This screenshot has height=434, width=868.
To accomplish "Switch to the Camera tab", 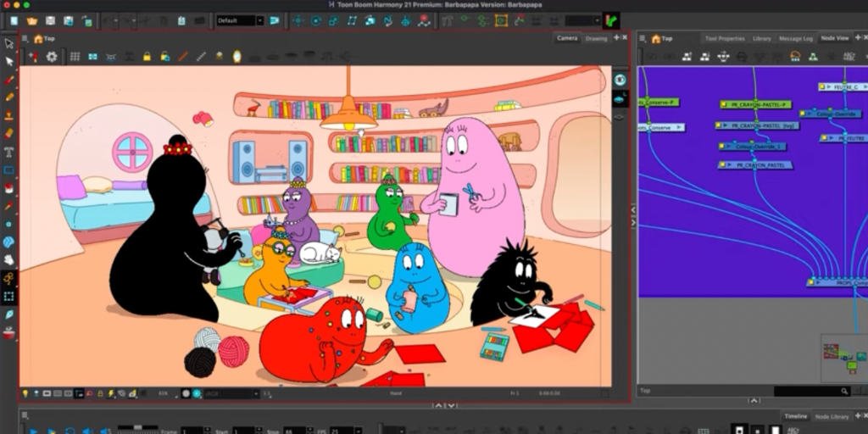I will coord(567,38).
